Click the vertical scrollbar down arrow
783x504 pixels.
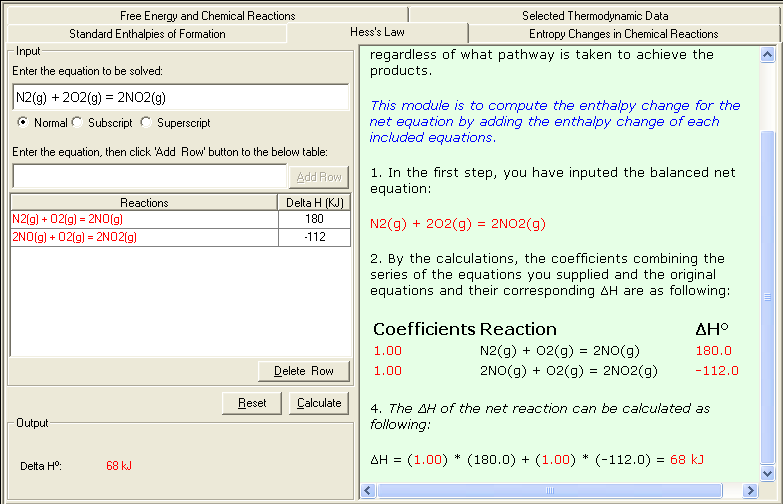768,473
